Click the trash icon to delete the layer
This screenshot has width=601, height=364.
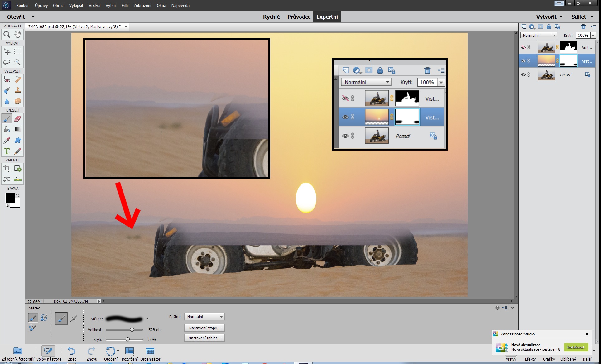click(583, 26)
